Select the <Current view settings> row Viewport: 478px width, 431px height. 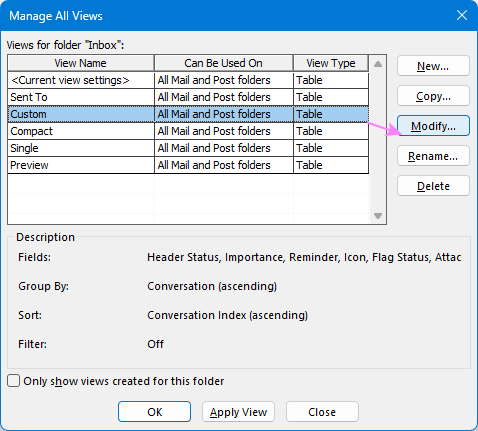tap(188, 80)
